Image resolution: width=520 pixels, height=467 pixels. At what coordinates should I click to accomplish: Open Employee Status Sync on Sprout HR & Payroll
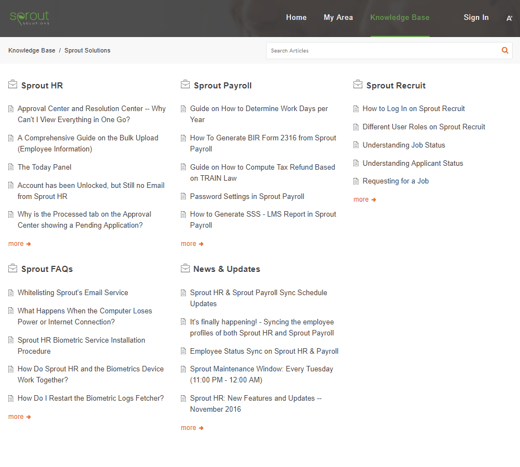coord(264,351)
